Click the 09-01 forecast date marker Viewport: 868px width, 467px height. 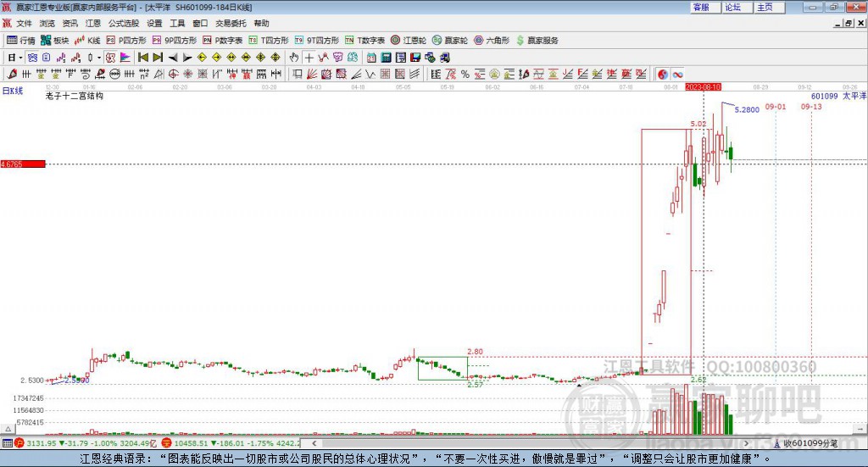776,106
